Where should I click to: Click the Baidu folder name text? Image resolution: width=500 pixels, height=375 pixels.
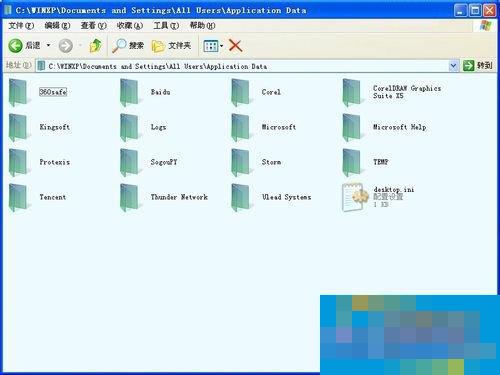[160, 92]
